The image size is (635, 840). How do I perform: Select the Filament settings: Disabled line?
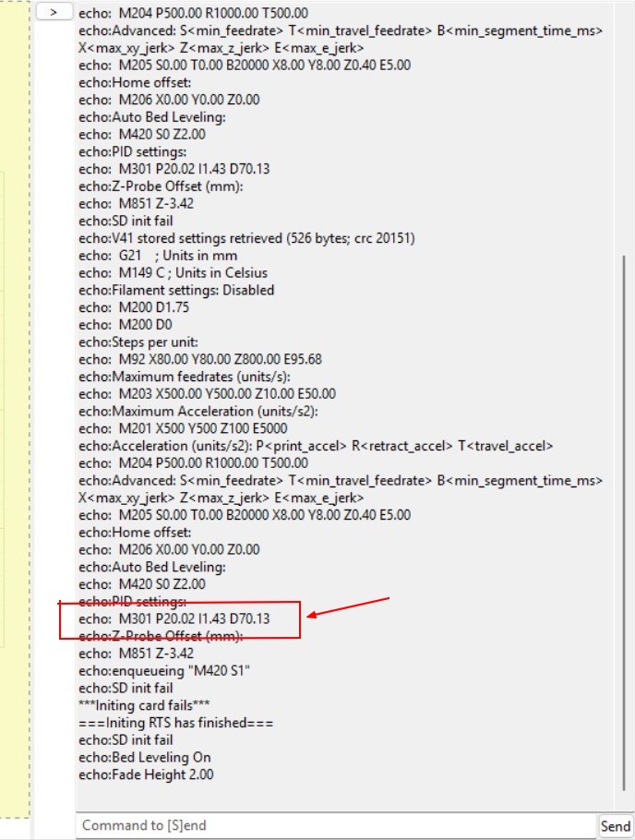pos(176,290)
